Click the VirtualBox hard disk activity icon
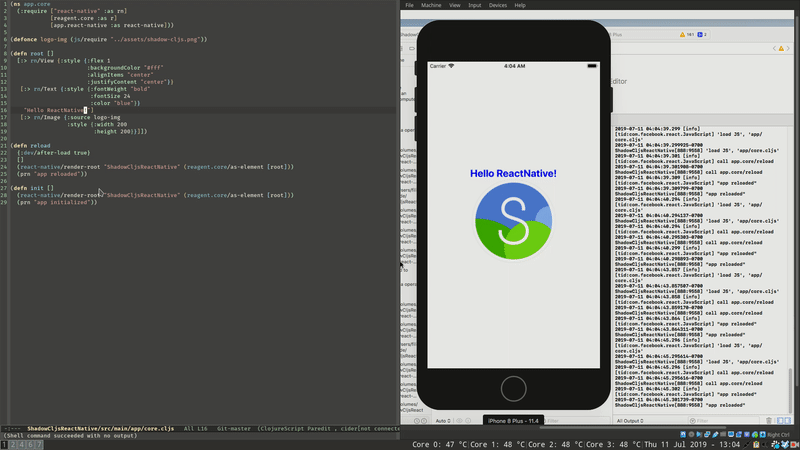The width and height of the screenshot is (800, 450). coord(683,434)
